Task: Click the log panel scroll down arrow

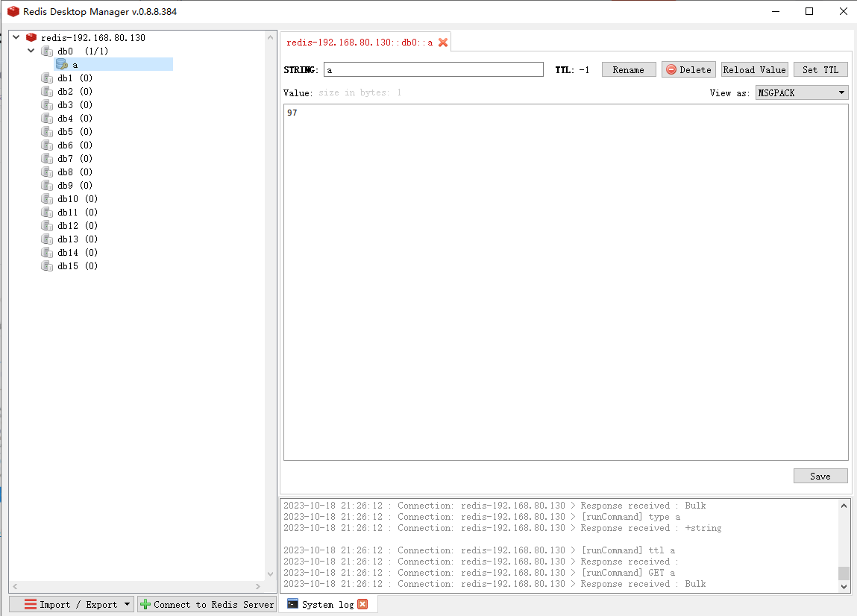Action: pos(844,586)
